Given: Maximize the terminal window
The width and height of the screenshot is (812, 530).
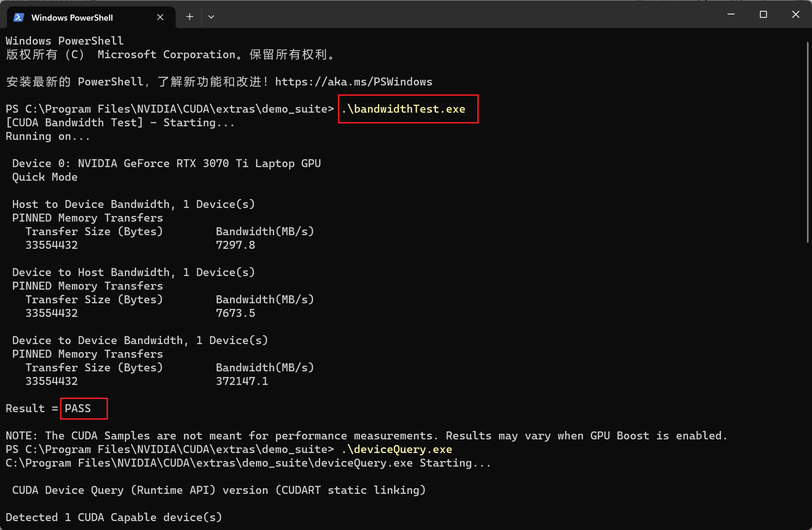Looking at the screenshot, I should point(763,15).
